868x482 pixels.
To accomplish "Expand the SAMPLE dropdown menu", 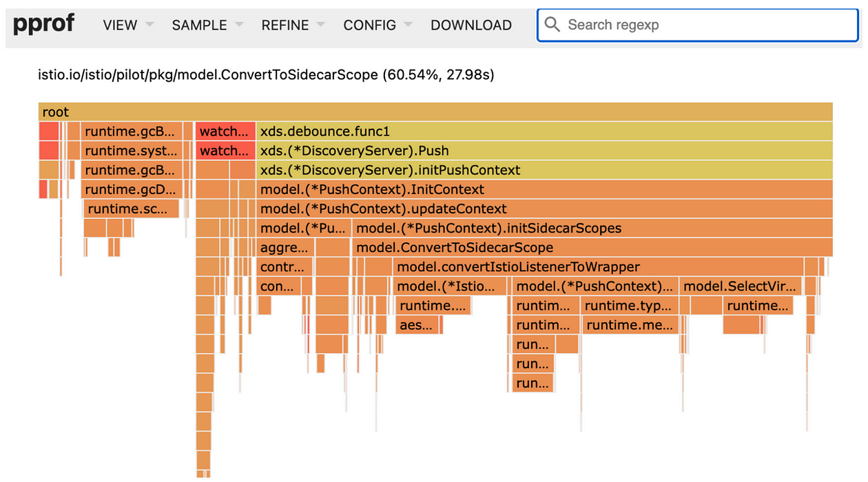I will pyautogui.click(x=207, y=25).
